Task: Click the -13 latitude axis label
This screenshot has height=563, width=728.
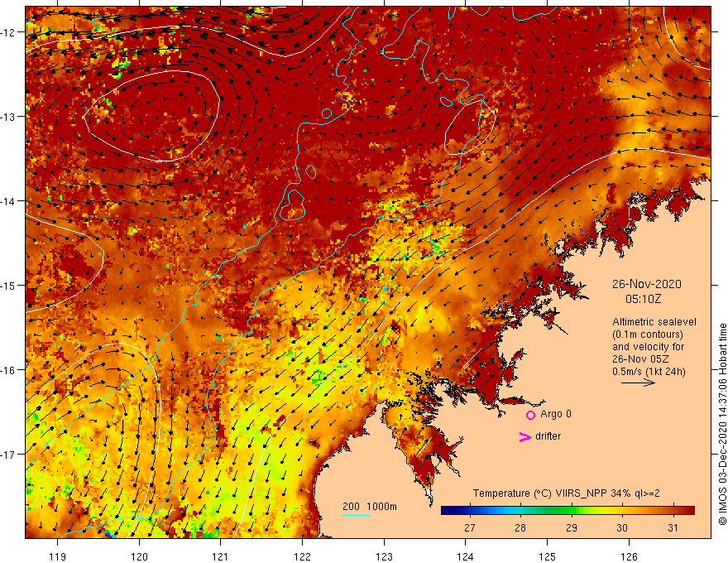Action: coord(8,117)
